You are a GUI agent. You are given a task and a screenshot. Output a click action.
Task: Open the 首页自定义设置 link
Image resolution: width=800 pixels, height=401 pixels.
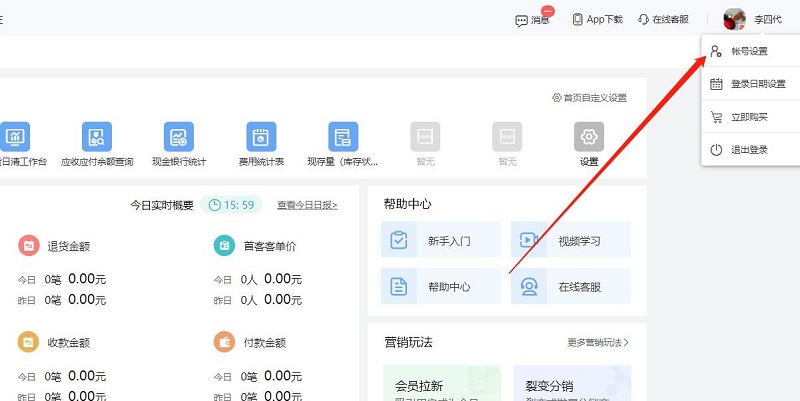click(589, 97)
